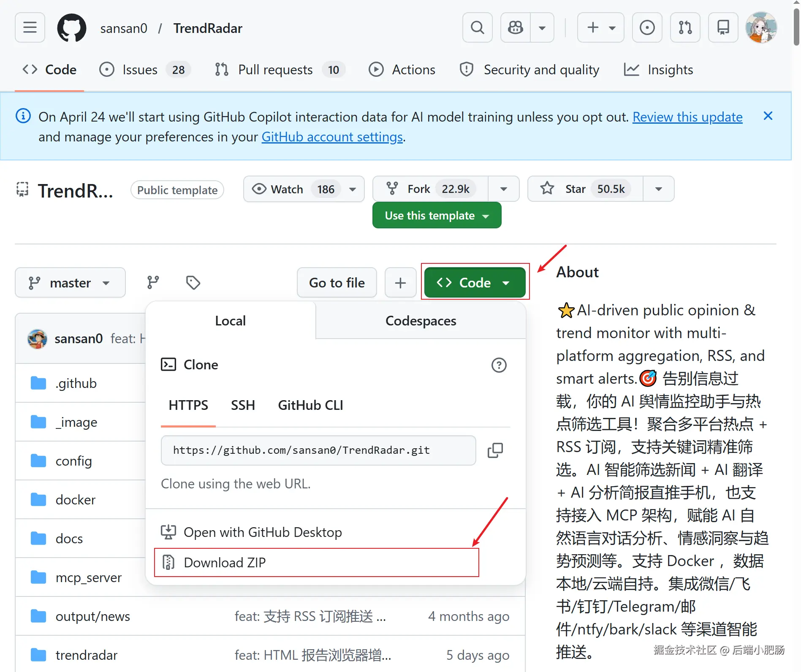Click the Pull requests count badge 10
The image size is (801, 672).
click(334, 70)
